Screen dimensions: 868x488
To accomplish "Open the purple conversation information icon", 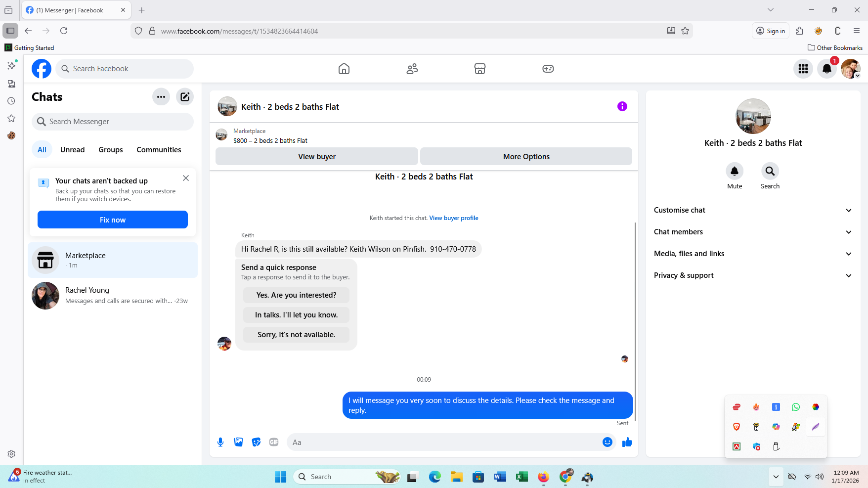I will pos(622,106).
